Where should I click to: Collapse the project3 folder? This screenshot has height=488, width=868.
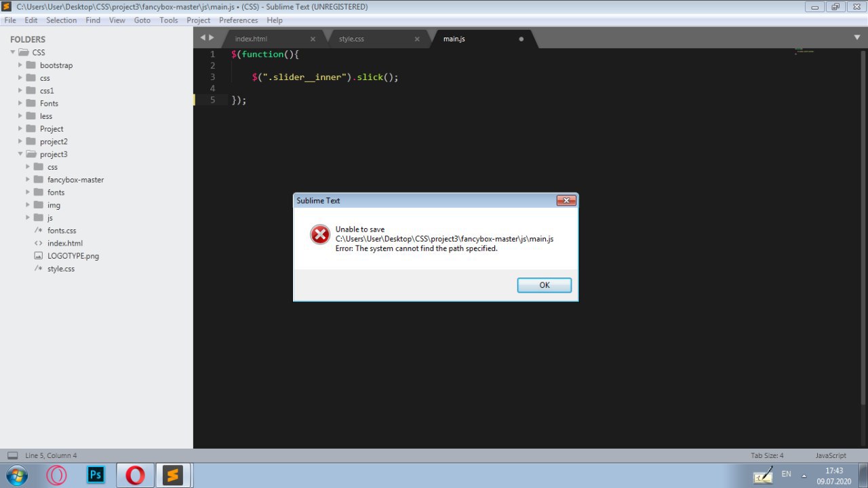point(20,154)
